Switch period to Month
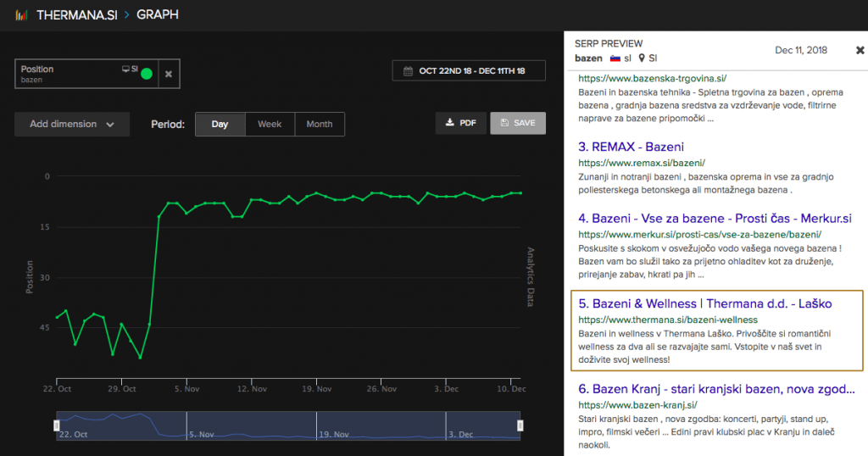This screenshot has height=456, width=868. pos(320,124)
